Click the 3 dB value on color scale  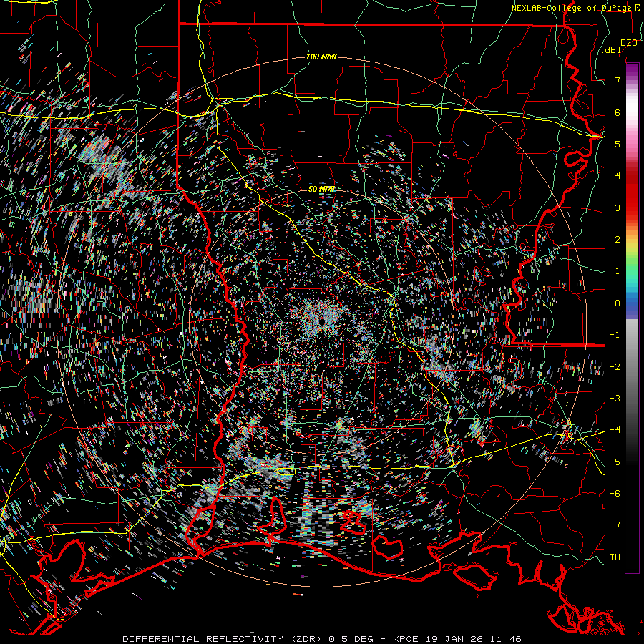[618, 208]
